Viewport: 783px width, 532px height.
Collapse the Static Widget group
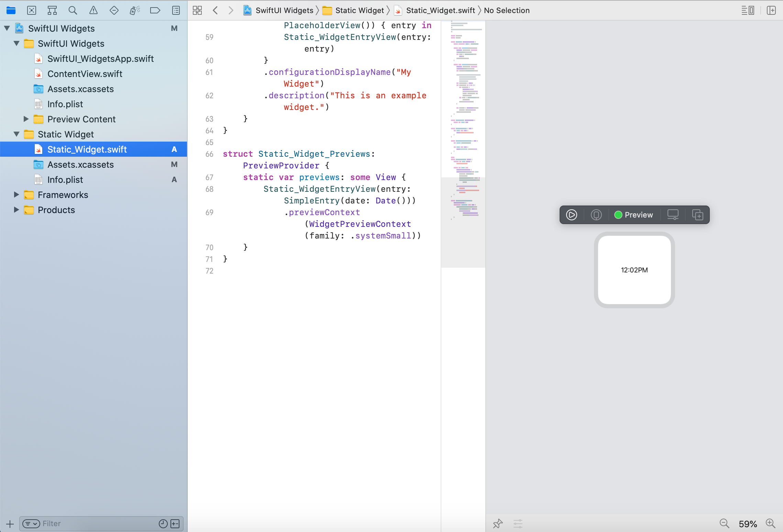[x=16, y=134]
